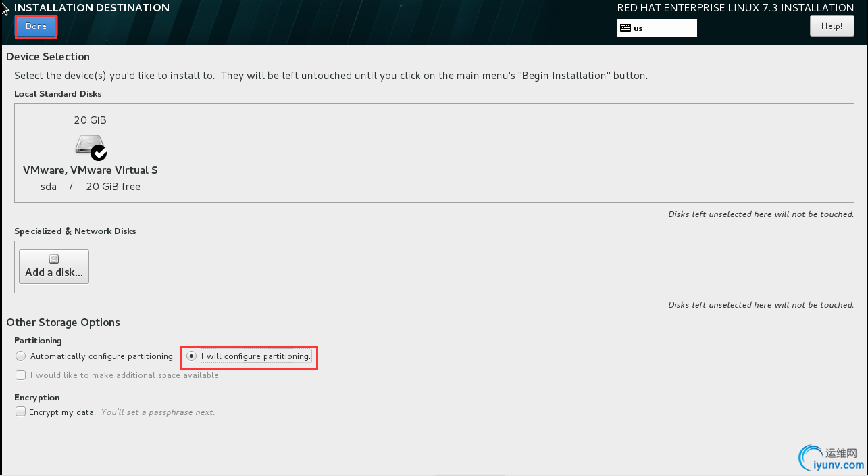Select the VMware virtual disk sda icon
Viewport: 868px width, 476px height.
(91, 146)
